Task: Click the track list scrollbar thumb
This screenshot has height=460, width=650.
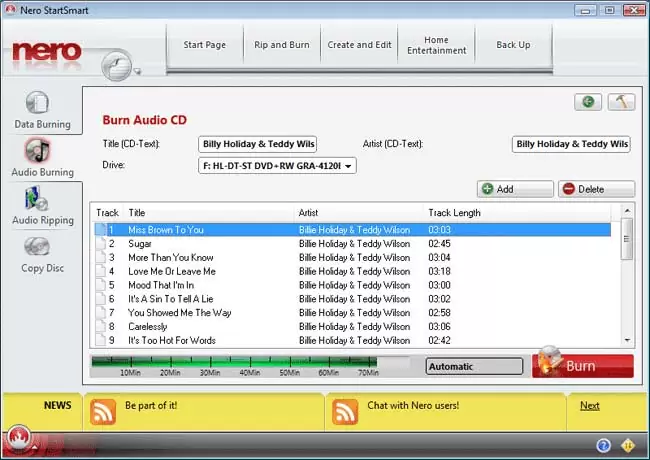Action: point(627,239)
